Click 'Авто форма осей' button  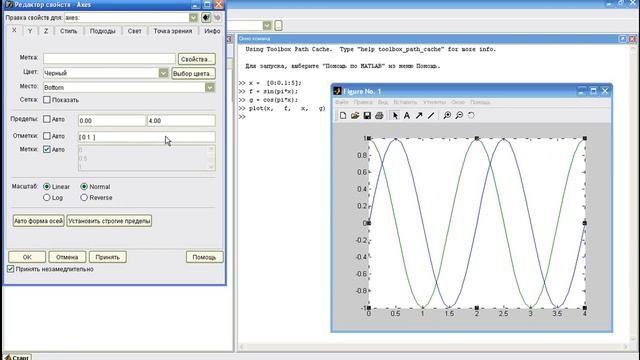[x=38, y=221]
